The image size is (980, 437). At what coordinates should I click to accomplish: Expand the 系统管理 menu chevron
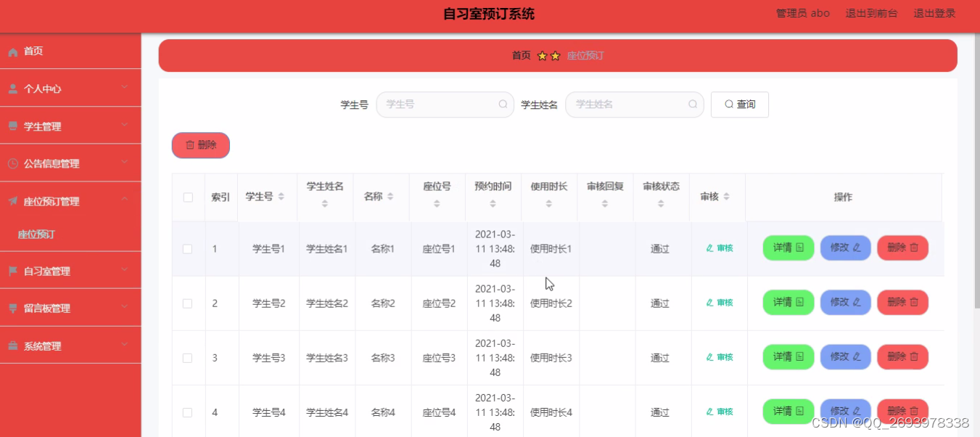(124, 345)
